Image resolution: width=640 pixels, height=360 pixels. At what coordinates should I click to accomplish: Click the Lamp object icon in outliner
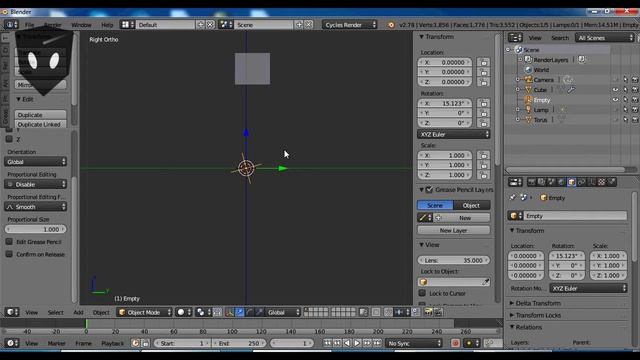click(x=529, y=110)
